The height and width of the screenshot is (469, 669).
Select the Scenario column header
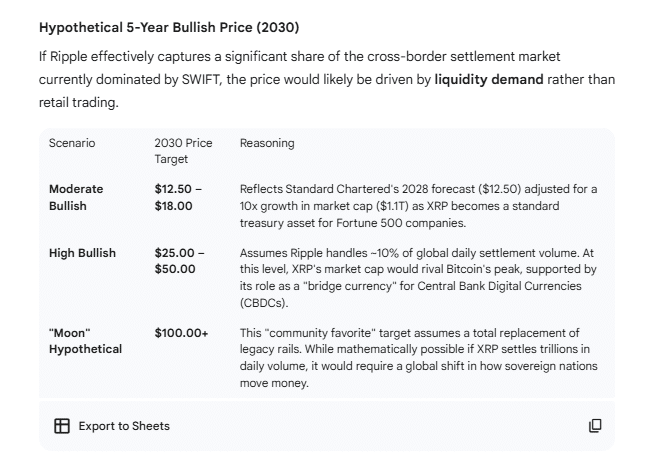72,143
